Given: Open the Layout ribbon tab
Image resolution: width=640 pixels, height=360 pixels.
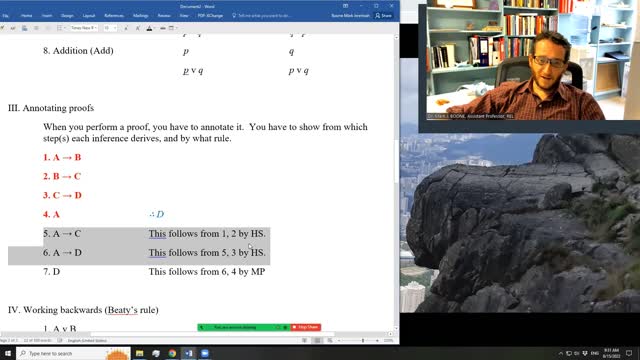Looking at the screenshot, I should [x=89, y=16].
